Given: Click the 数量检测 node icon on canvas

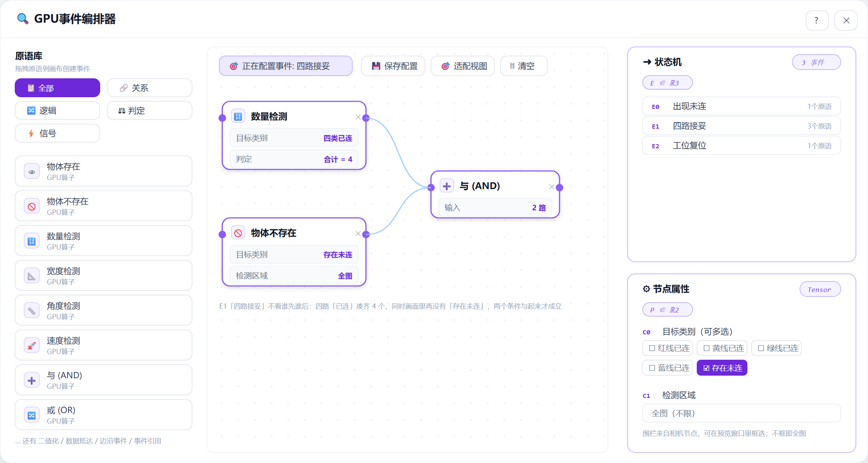Looking at the screenshot, I should pyautogui.click(x=238, y=117).
